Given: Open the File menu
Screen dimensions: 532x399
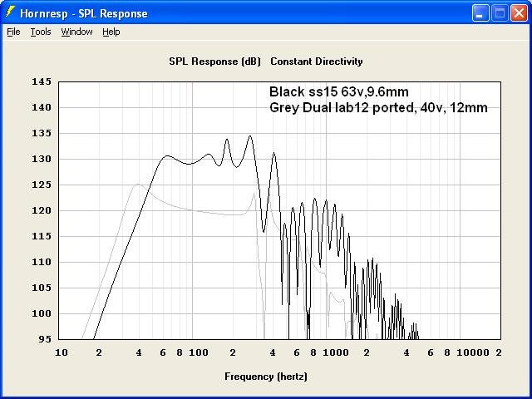Looking at the screenshot, I should [13, 32].
